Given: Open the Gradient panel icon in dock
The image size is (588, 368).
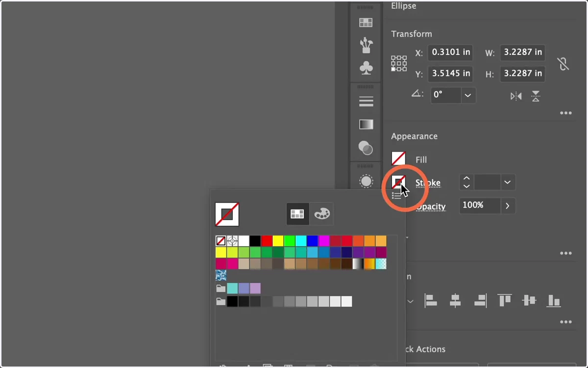Looking at the screenshot, I should (x=366, y=125).
